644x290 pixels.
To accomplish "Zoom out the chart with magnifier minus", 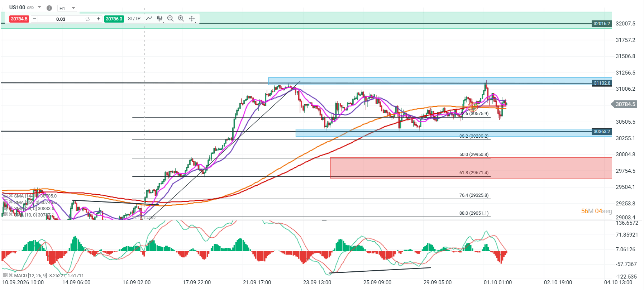I will point(170,19).
